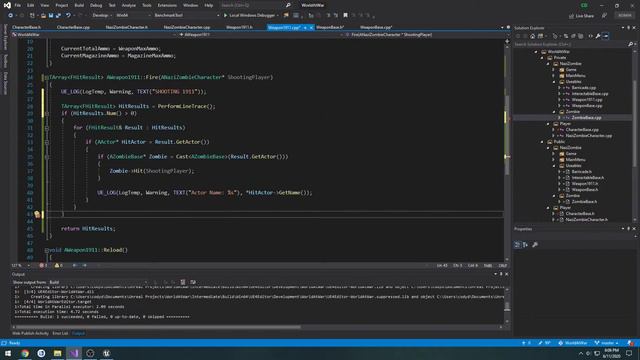Click the errors count indicator
This screenshot has width=640, height=360.
(43, 265)
